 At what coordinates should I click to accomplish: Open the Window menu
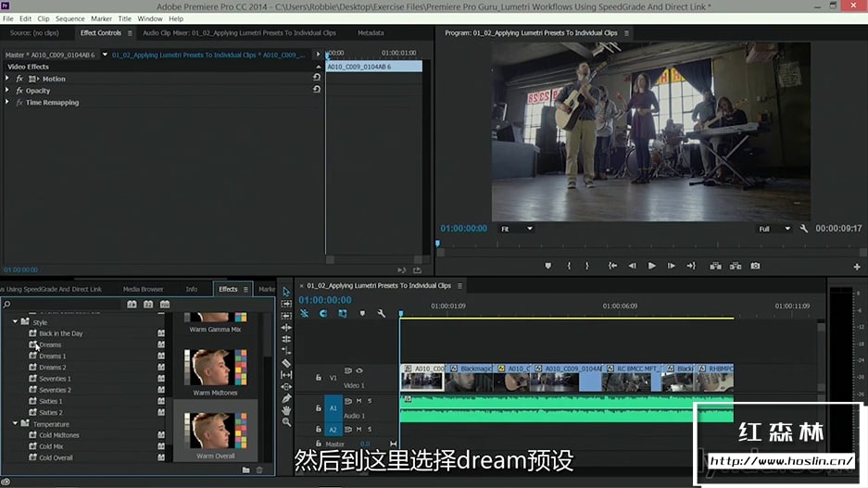pyautogui.click(x=149, y=19)
